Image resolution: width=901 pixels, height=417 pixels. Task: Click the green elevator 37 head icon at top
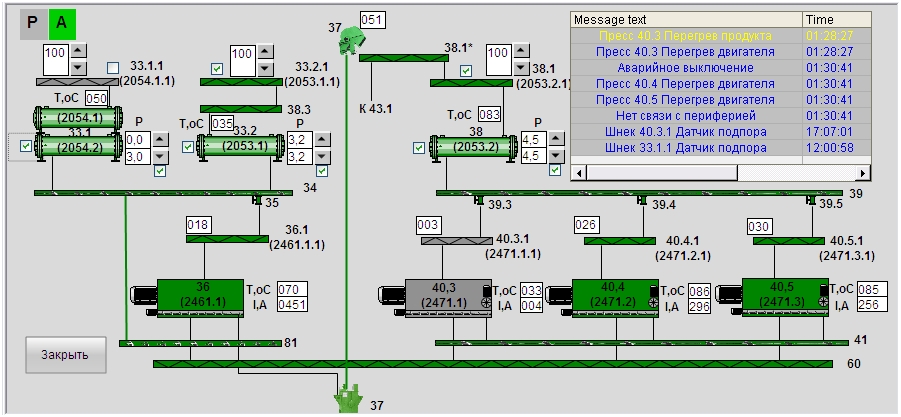click(x=349, y=41)
